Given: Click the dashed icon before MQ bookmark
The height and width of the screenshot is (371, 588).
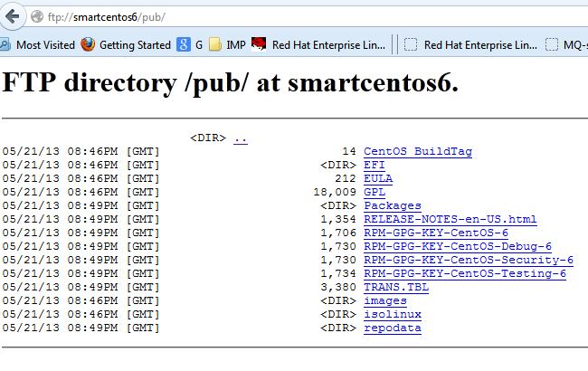Looking at the screenshot, I should tap(552, 45).
